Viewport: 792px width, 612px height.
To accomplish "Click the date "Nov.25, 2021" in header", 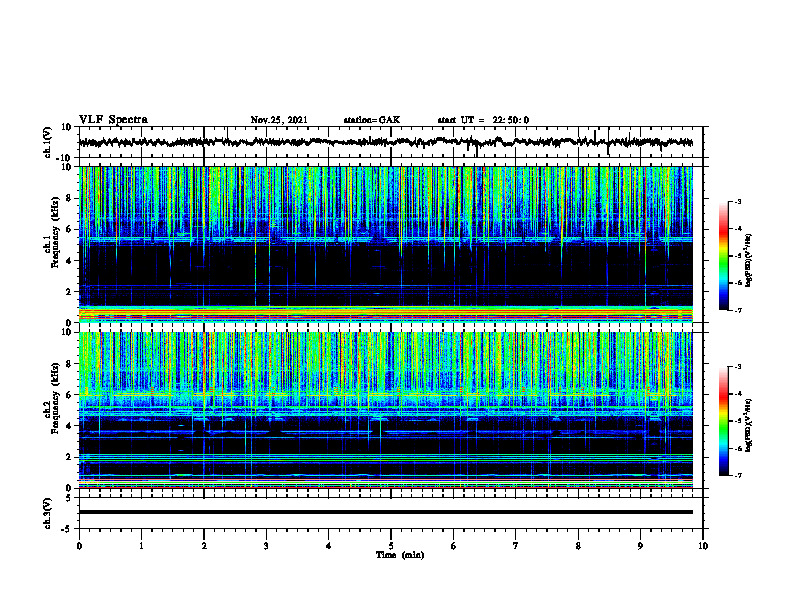I will point(279,120).
